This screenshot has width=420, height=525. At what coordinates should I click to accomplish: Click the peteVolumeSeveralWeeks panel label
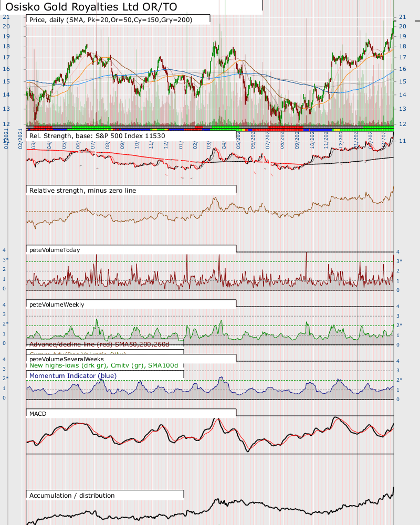click(67, 359)
